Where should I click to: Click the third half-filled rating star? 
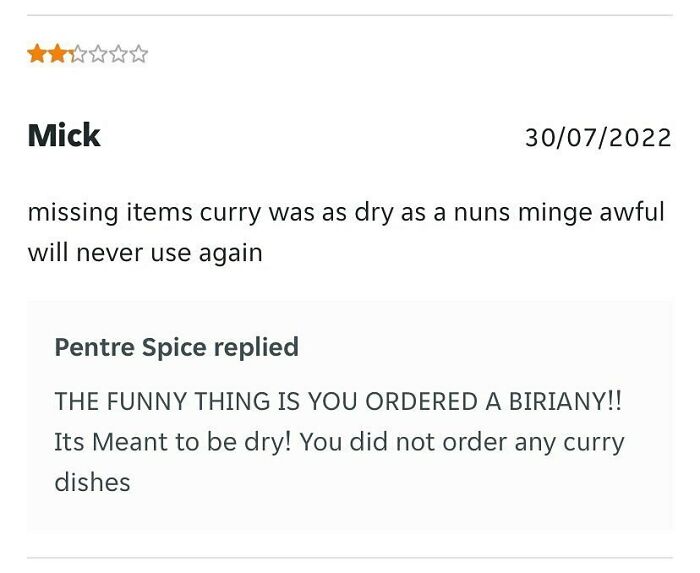click(78, 54)
